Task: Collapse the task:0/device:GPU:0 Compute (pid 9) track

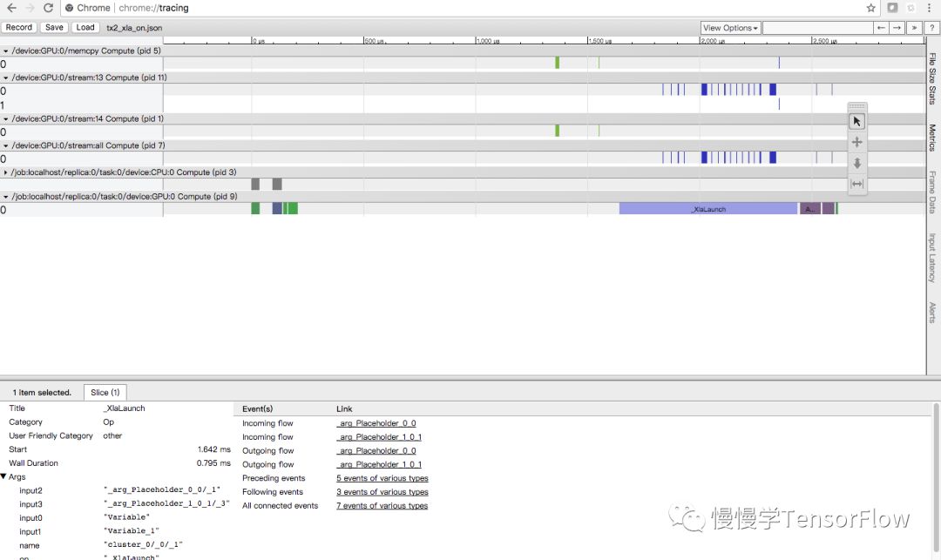Action: 6,197
